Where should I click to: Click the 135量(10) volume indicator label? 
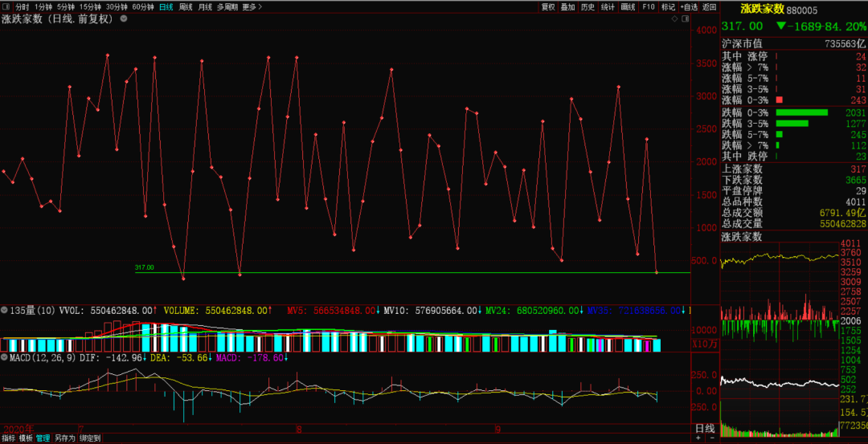coord(32,312)
